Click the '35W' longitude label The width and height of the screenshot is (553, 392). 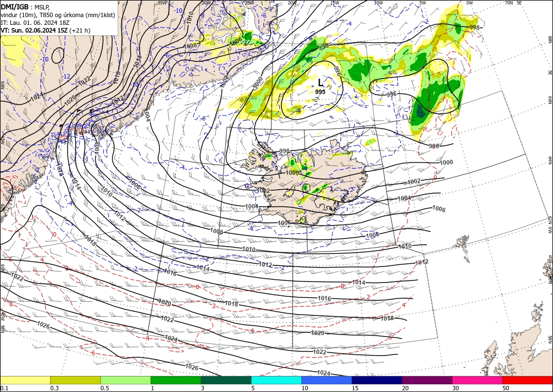point(162,3)
